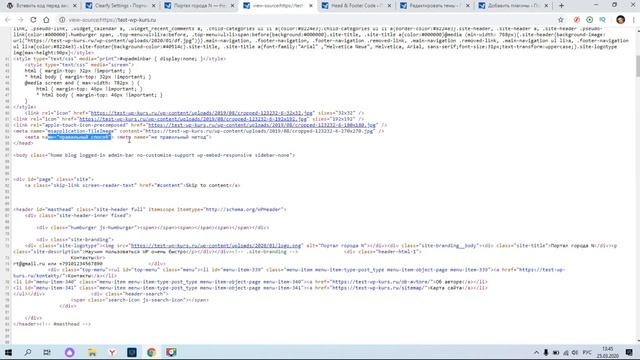Click the div class="site-branding" line
Screen dimensions: 640x360
coord(75,240)
